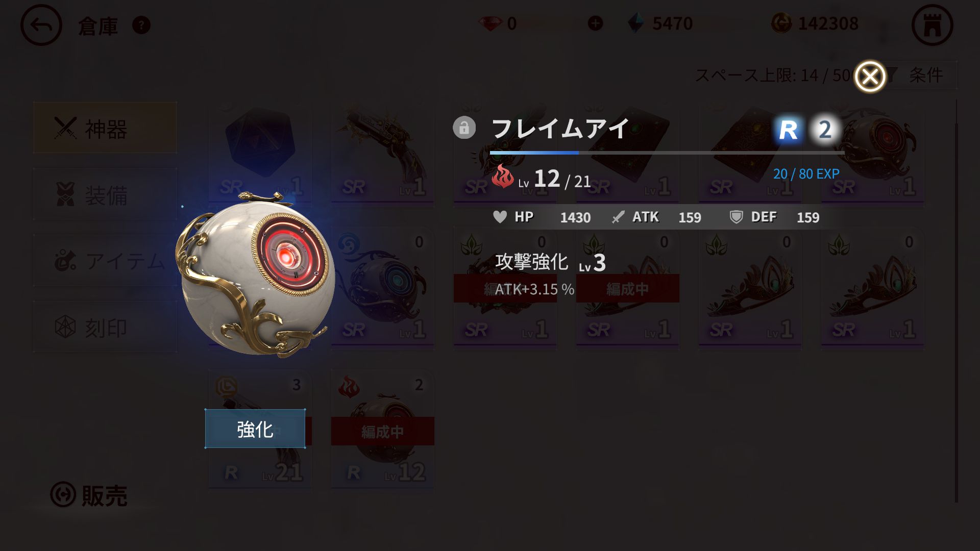Open the castle home icon

point(932,25)
